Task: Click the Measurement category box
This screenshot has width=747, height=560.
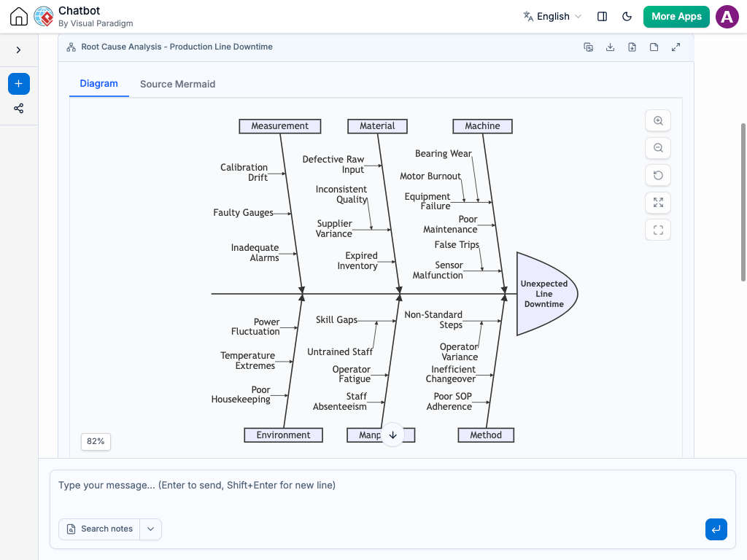Action: coord(279,126)
